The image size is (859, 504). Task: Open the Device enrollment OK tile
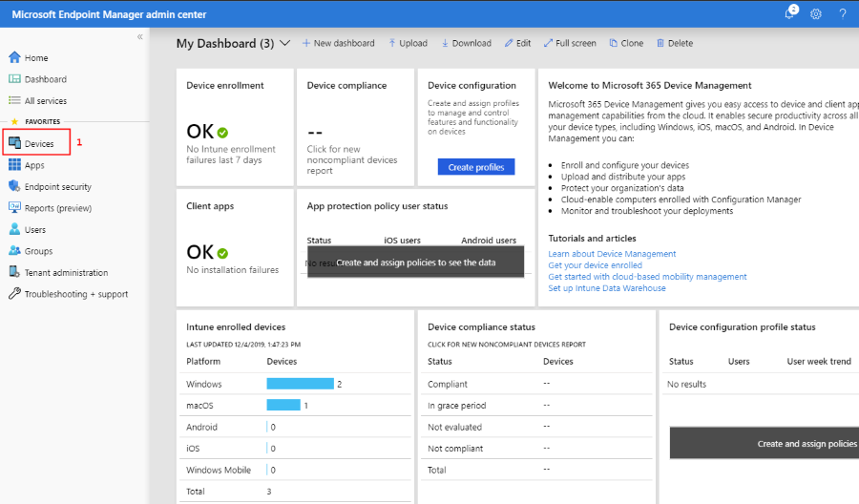[x=235, y=127]
